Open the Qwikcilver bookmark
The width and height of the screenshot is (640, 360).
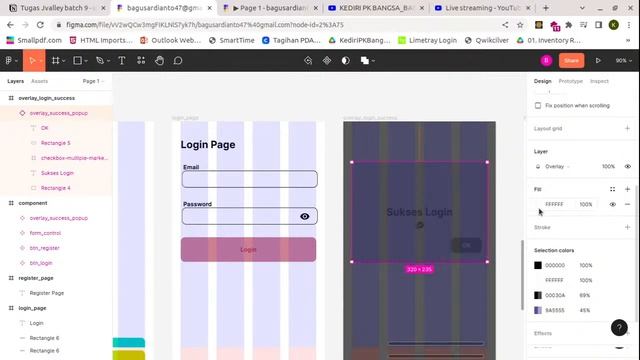[487, 40]
